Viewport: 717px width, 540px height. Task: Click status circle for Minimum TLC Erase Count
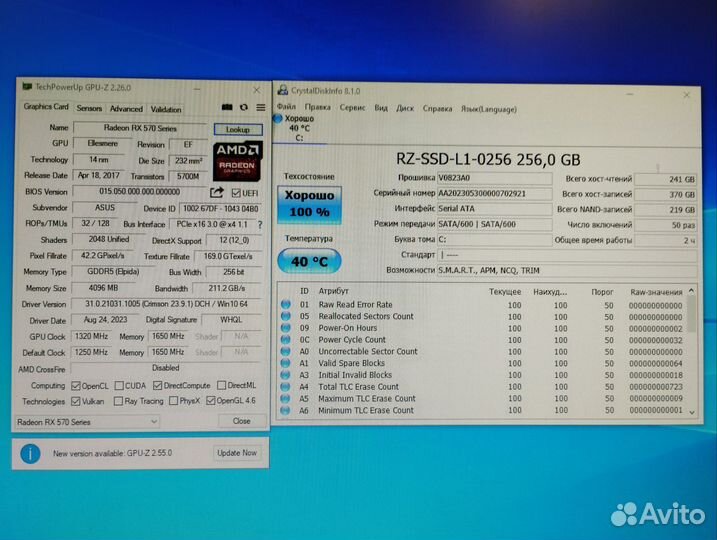click(286, 410)
